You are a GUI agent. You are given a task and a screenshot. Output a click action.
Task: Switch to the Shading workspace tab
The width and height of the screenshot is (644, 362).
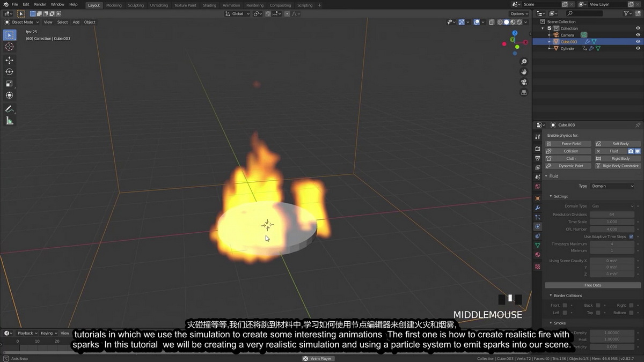[x=209, y=5]
